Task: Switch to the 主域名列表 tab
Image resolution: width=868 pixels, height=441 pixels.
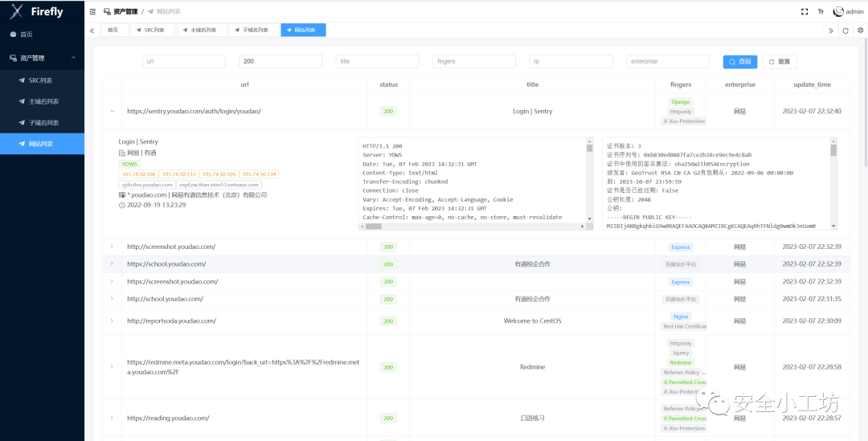Action: point(202,30)
